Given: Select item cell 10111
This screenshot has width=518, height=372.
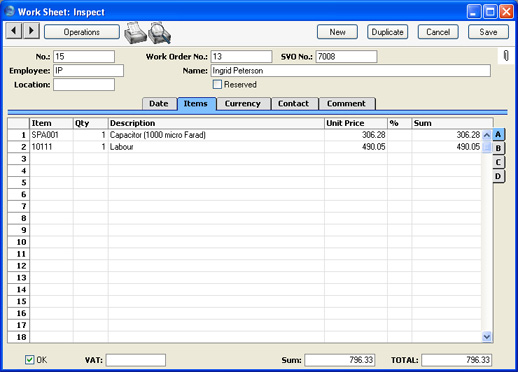Looking at the screenshot, I should [x=51, y=147].
